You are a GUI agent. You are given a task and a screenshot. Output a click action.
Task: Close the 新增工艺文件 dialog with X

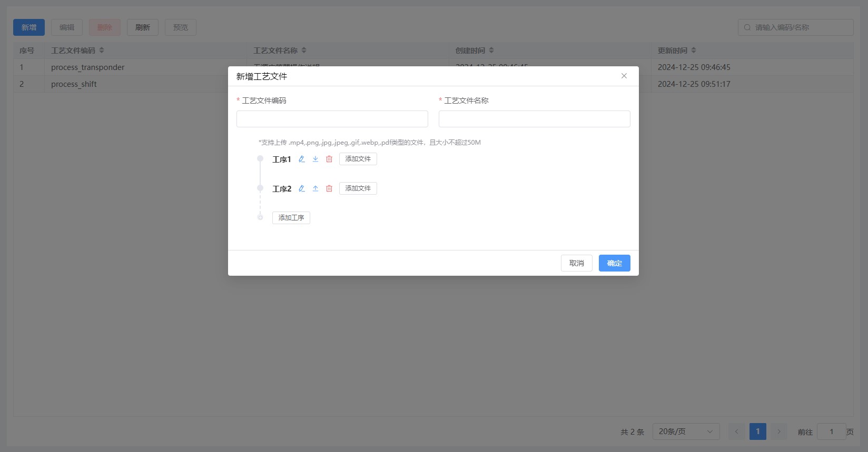tap(624, 76)
